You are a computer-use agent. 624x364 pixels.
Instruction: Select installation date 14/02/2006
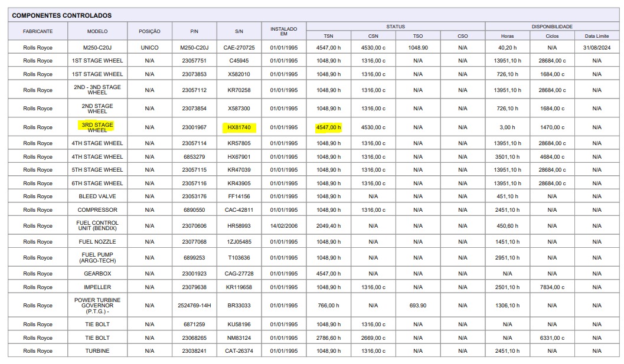coord(284,225)
